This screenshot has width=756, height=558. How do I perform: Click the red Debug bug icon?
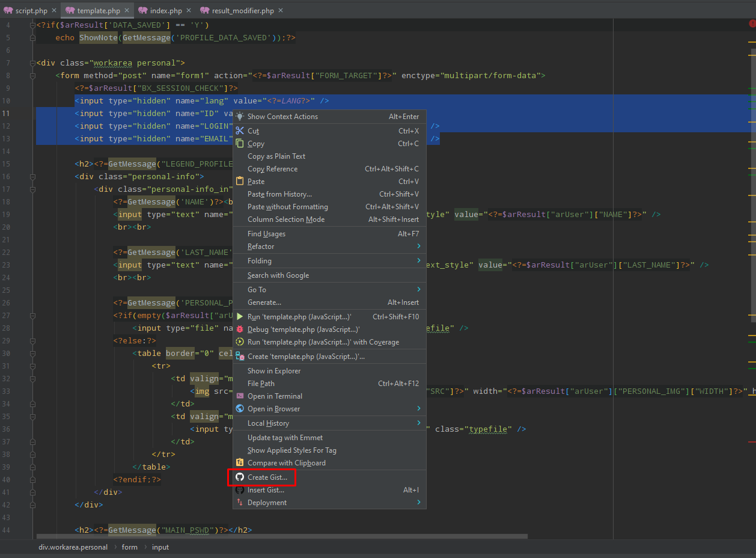coord(240,330)
